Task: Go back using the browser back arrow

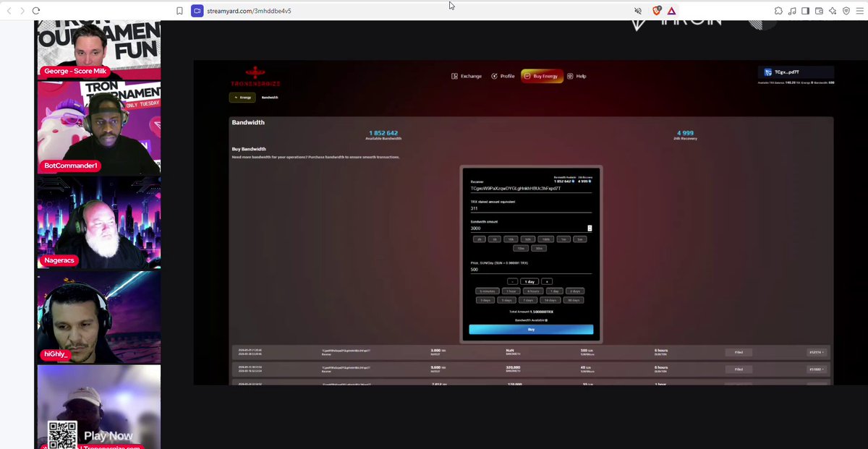Action: [x=9, y=11]
